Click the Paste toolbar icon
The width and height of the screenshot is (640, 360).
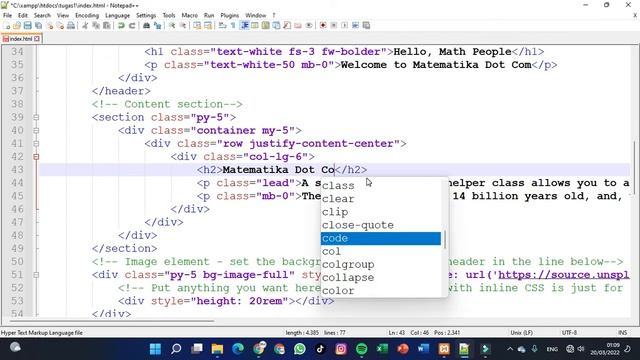click(x=107, y=25)
